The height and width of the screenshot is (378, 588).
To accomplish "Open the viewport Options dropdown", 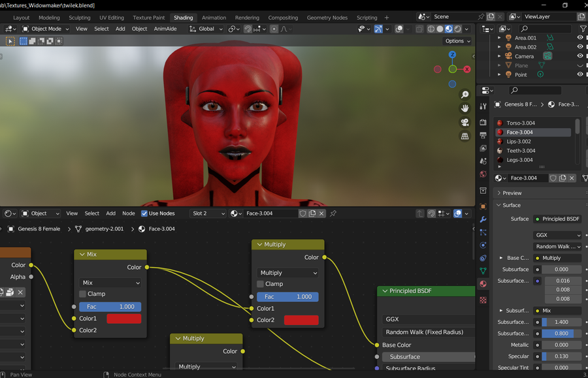I will click(x=457, y=41).
